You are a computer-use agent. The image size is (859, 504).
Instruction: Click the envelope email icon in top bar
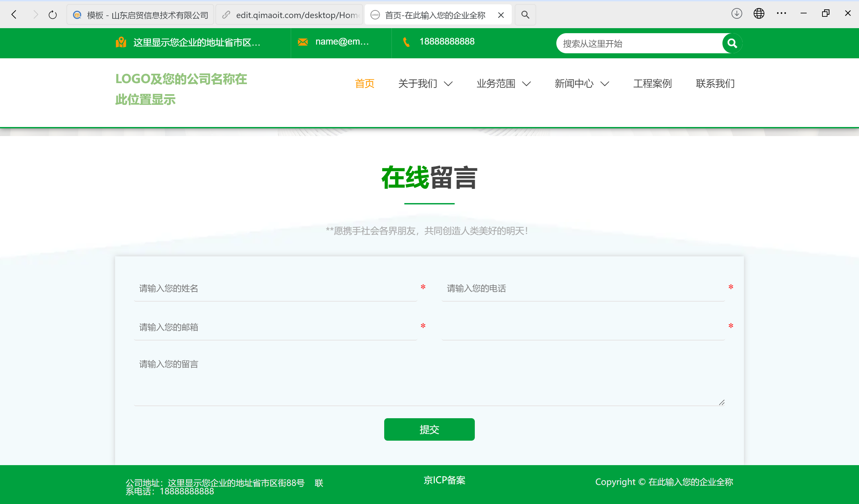coord(303,42)
